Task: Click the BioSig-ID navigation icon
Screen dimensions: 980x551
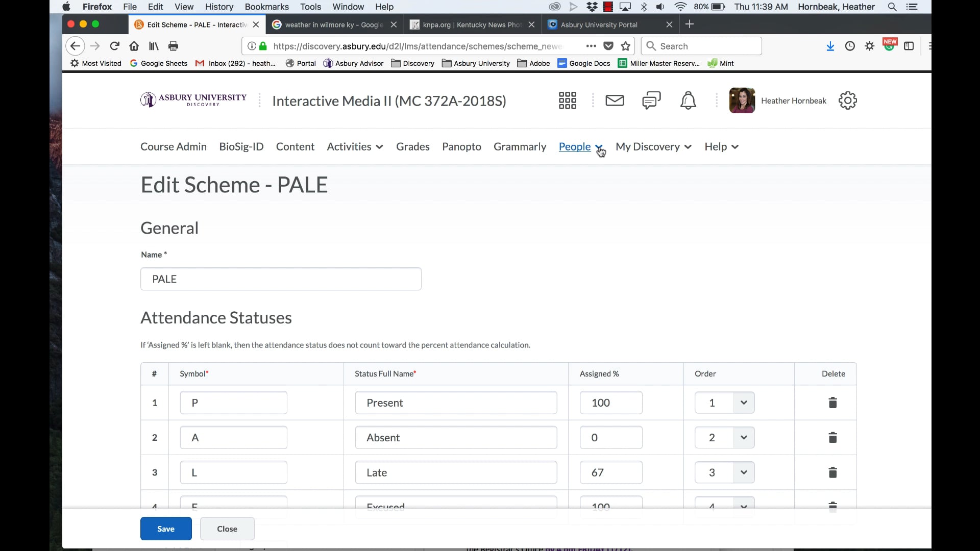Action: 241,146
